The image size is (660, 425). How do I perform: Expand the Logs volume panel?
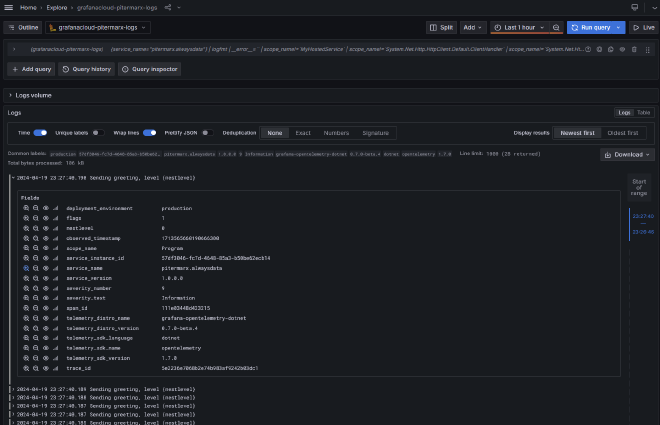[x=33, y=95]
